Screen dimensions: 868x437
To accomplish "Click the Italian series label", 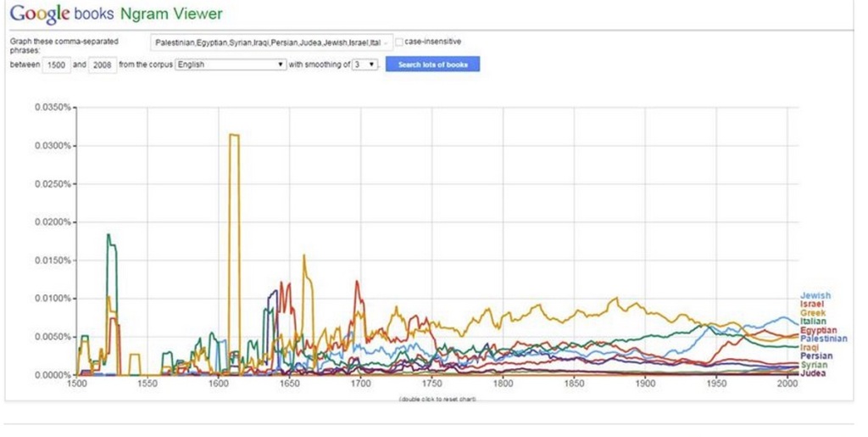I will point(812,322).
